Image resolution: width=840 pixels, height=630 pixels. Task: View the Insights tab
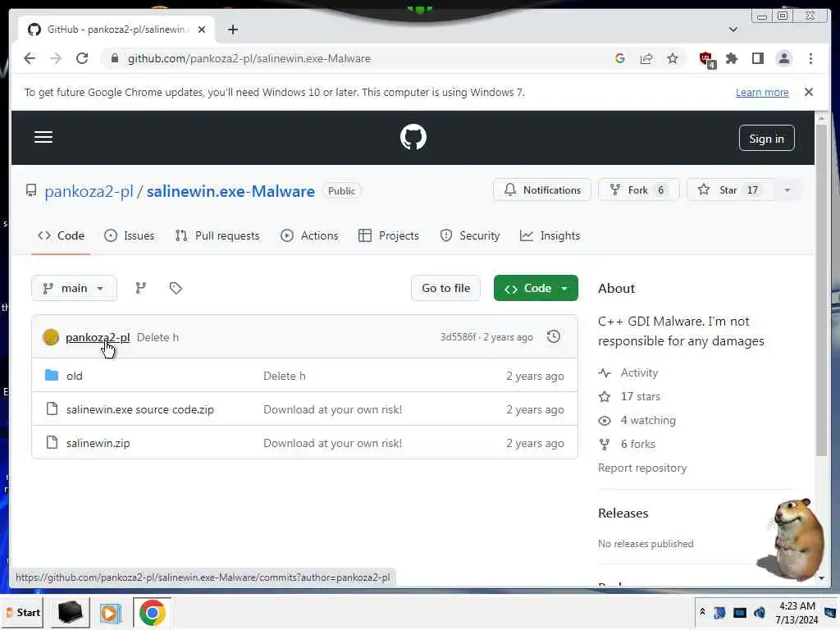550,235
